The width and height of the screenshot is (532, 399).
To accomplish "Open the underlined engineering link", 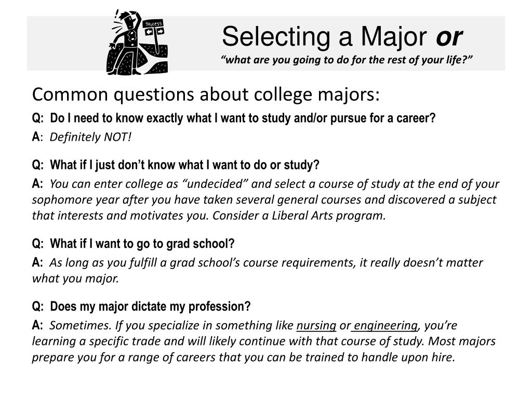I will (386, 325).
